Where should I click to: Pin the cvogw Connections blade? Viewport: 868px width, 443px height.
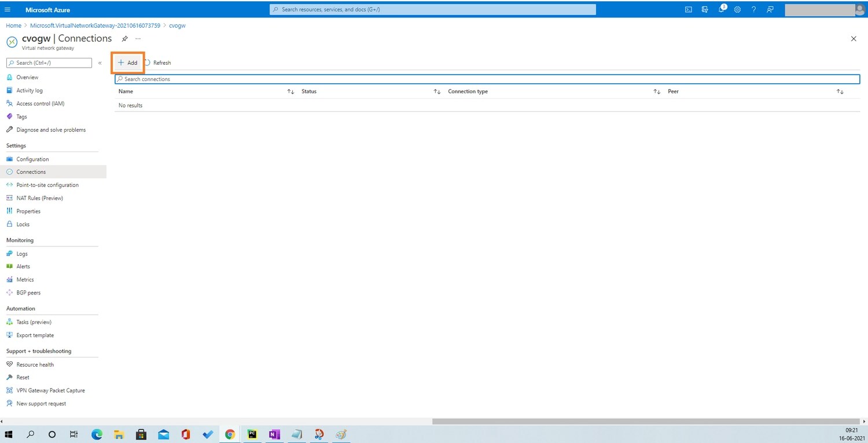[x=124, y=39]
